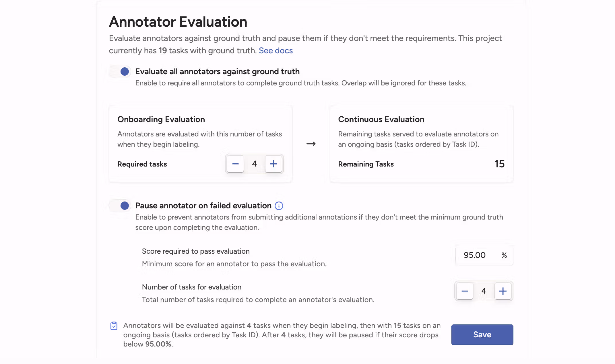Click the Onboarding Evaluation card title
615x364 pixels.
pos(161,119)
